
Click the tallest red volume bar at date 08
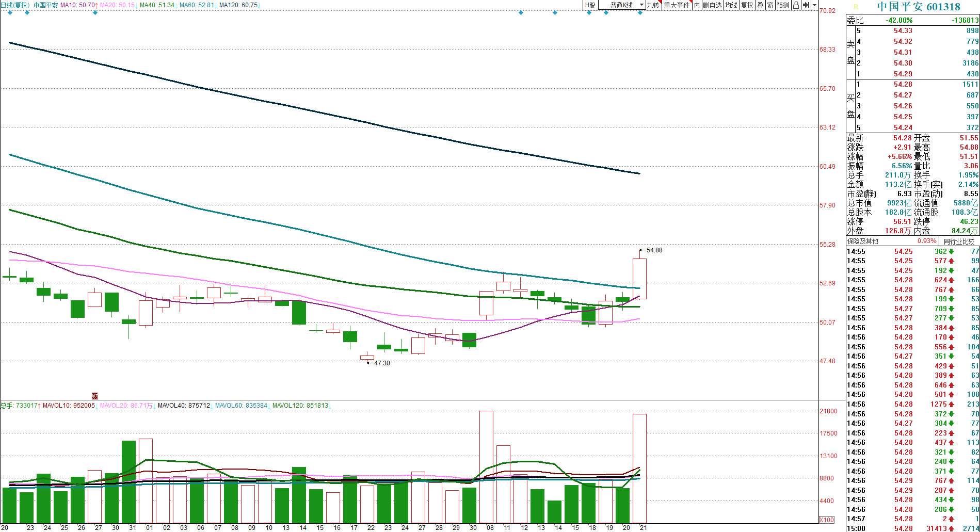tap(486, 467)
